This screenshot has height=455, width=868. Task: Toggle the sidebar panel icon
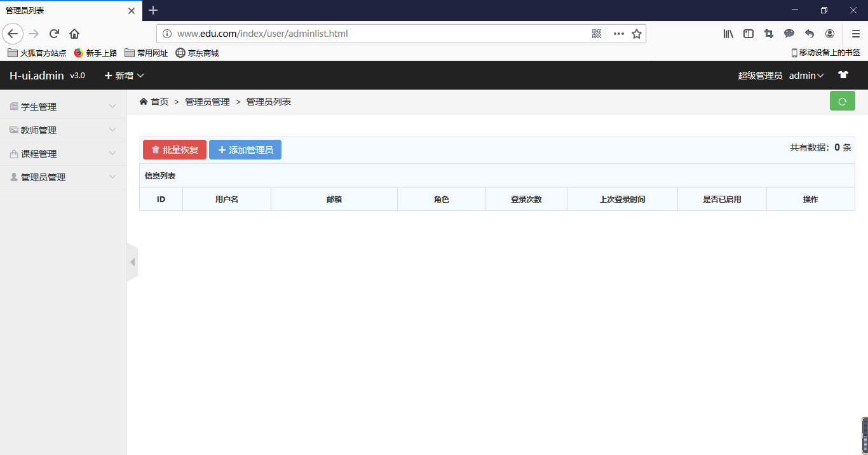(x=748, y=34)
